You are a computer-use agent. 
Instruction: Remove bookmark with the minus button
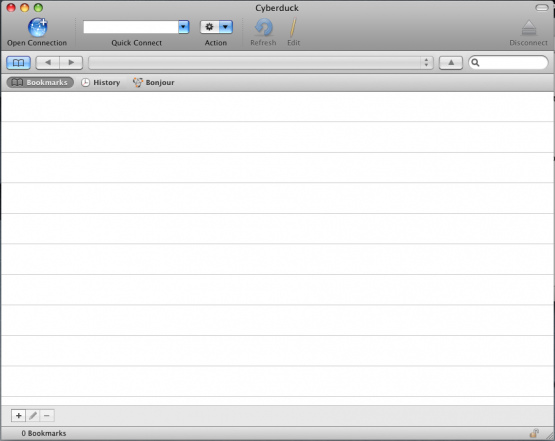pyautogui.click(x=47, y=416)
